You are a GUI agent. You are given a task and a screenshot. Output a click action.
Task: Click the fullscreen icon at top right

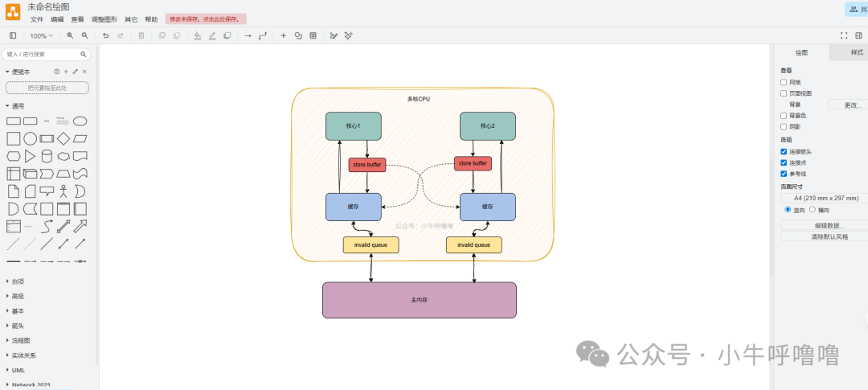(844, 35)
